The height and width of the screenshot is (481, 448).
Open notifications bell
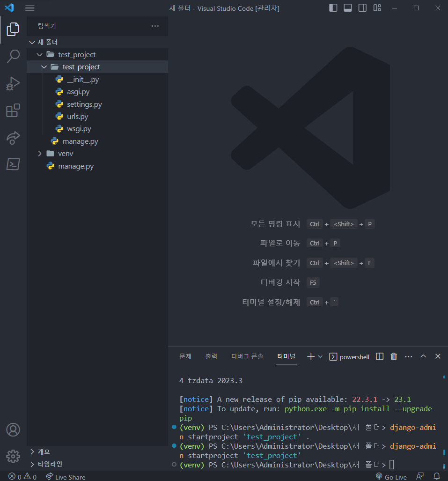coord(437,476)
